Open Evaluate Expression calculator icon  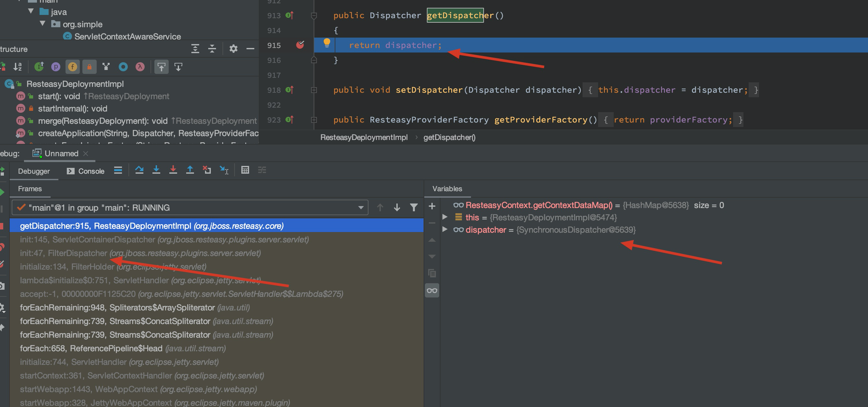pos(245,170)
